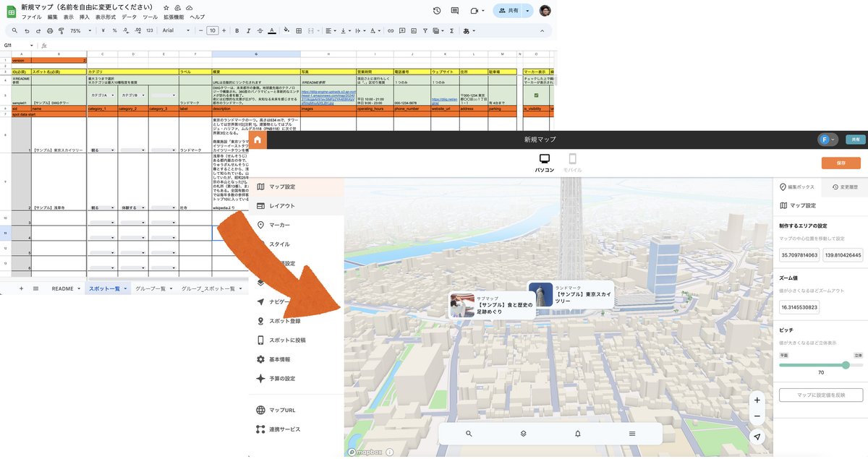
Task: Click the functions sigma icon in Sheets toolbar
Action: [451, 31]
